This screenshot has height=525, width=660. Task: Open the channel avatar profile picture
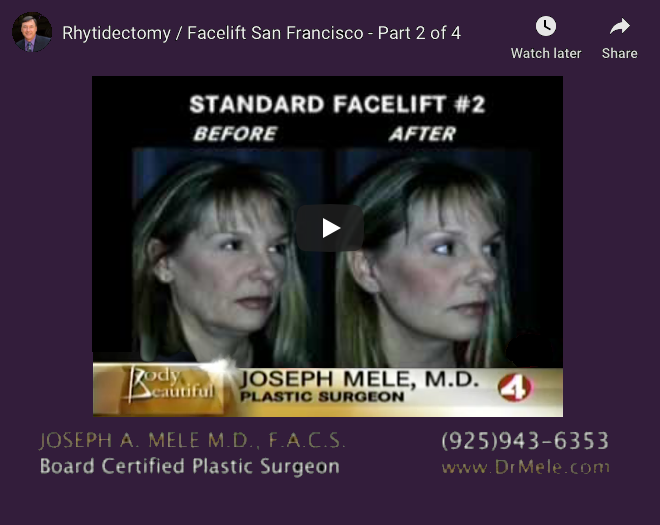32,32
